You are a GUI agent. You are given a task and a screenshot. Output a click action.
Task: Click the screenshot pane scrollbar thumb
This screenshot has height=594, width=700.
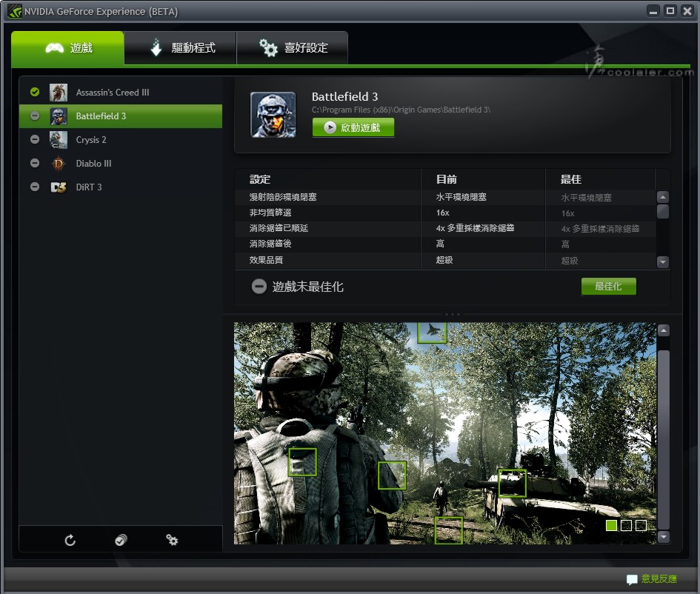664,440
